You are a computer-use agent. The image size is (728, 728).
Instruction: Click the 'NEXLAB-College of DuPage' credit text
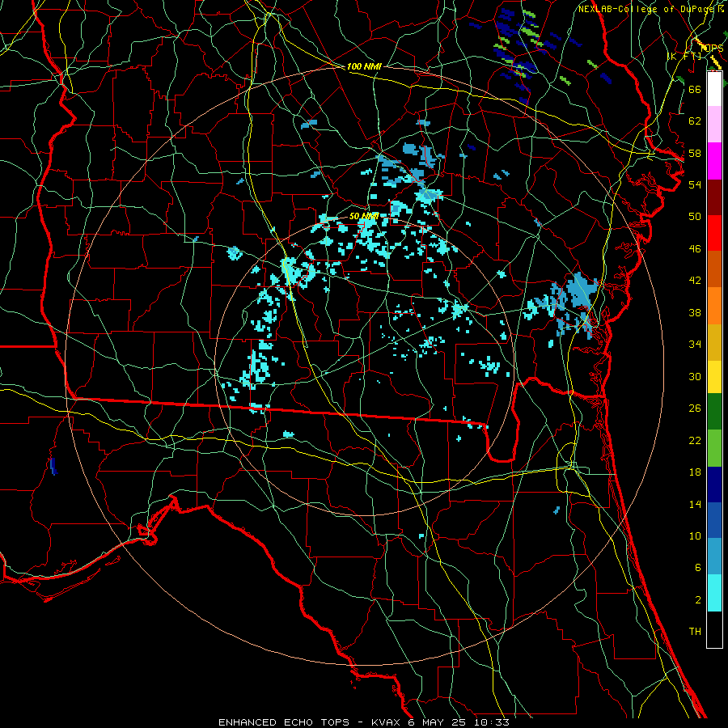tap(648, 9)
